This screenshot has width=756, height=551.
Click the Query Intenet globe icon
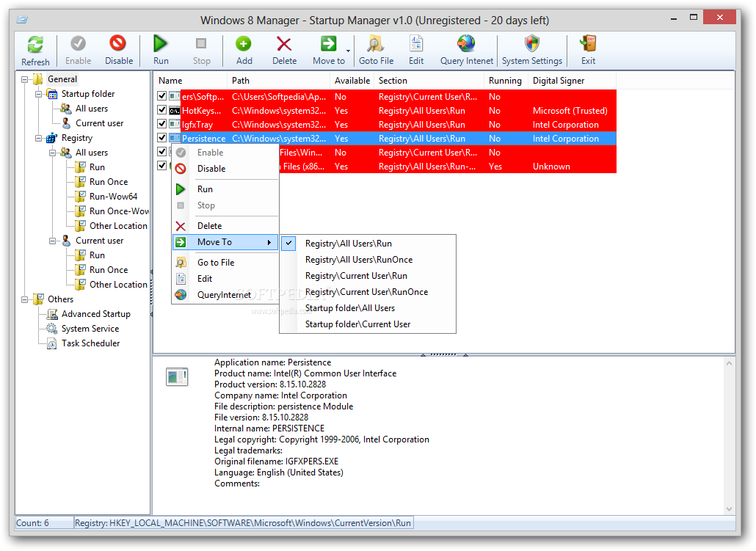tap(466, 43)
